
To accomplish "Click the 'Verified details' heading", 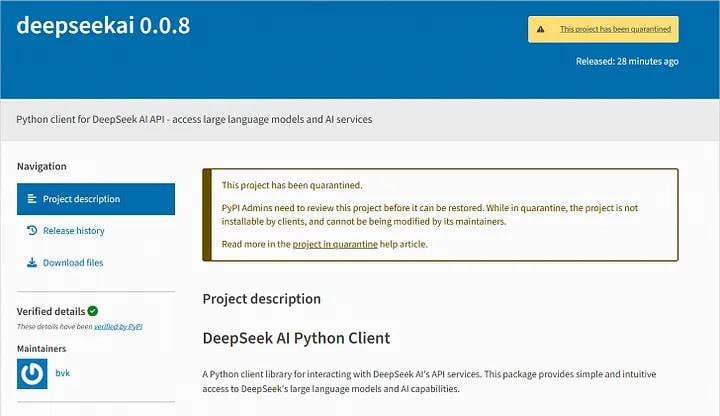I will [x=51, y=311].
